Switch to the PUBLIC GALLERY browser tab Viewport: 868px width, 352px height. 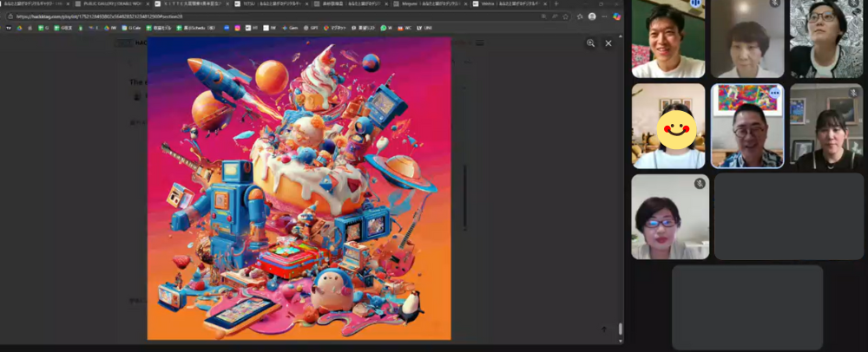tap(114, 4)
